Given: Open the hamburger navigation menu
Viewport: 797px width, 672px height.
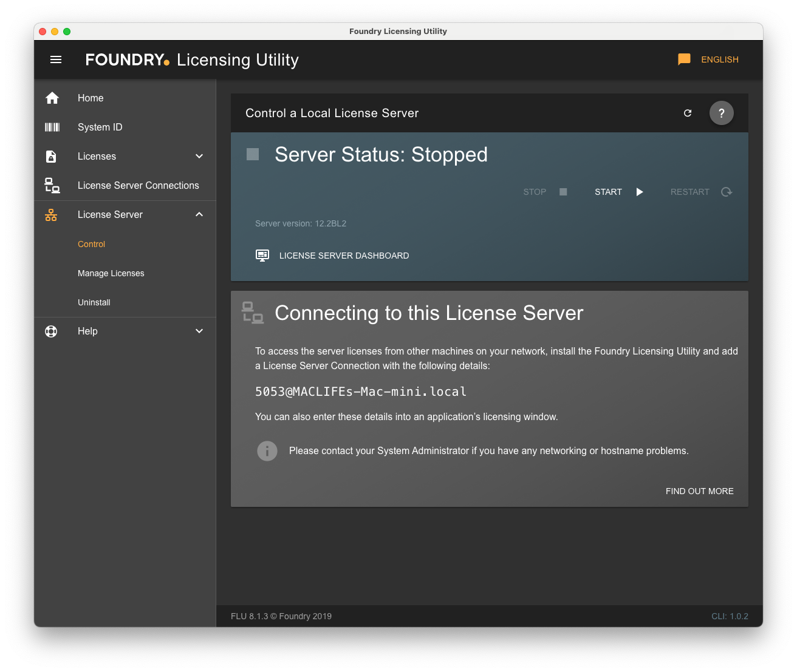Looking at the screenshot, I should coord(56,59).
